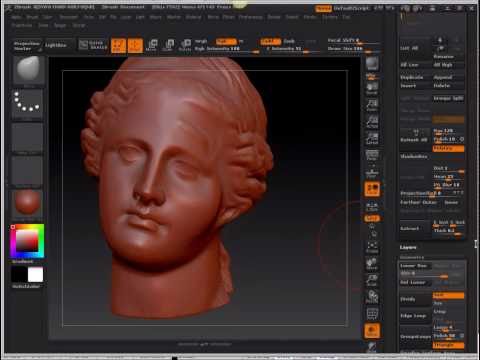Toggle the Zadd sculpt mode
This screenshot has width=480, height=360.
270,41
